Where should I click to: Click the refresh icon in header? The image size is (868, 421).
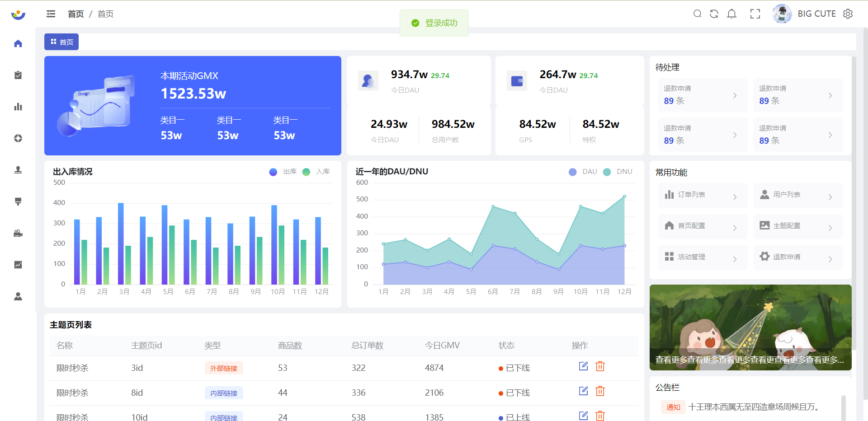[714, 14]
